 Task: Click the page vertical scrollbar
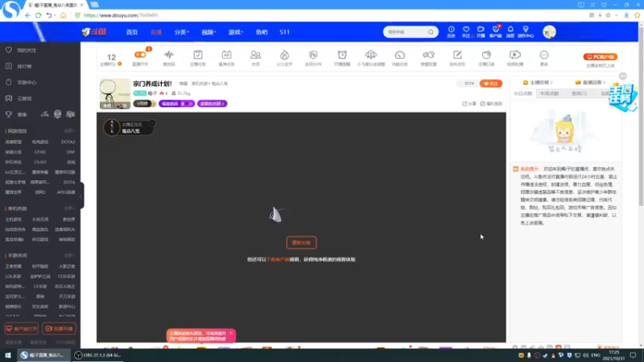641,115
